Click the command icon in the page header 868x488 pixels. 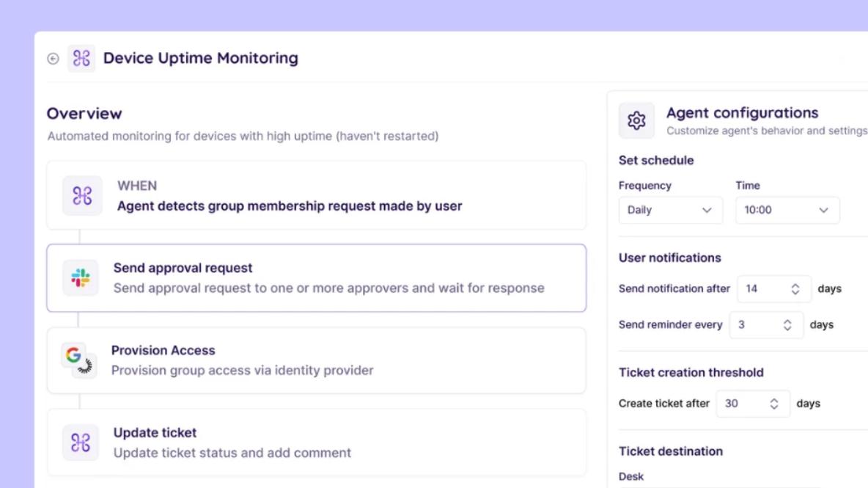click(x=81, y=59)
